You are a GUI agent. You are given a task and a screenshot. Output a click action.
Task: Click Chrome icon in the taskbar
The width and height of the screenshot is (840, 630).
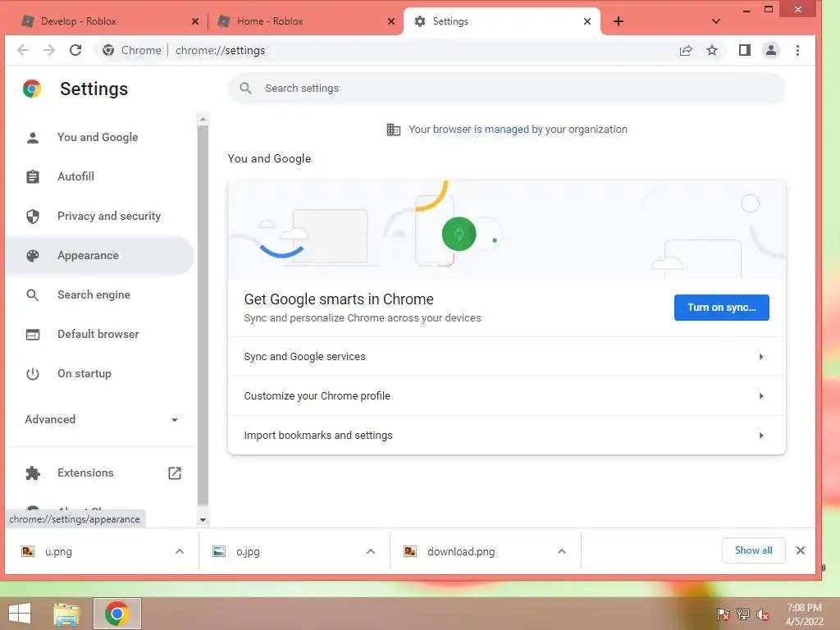[x=117, y=614]
